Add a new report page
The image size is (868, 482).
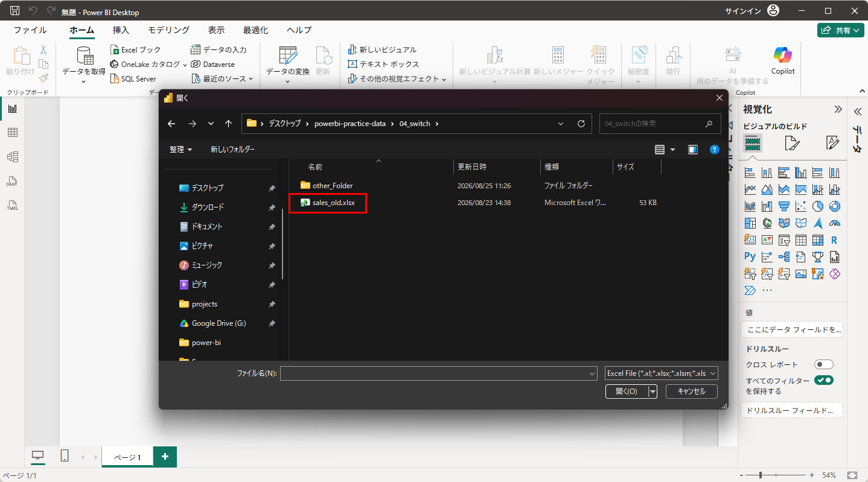pos(165,457)
